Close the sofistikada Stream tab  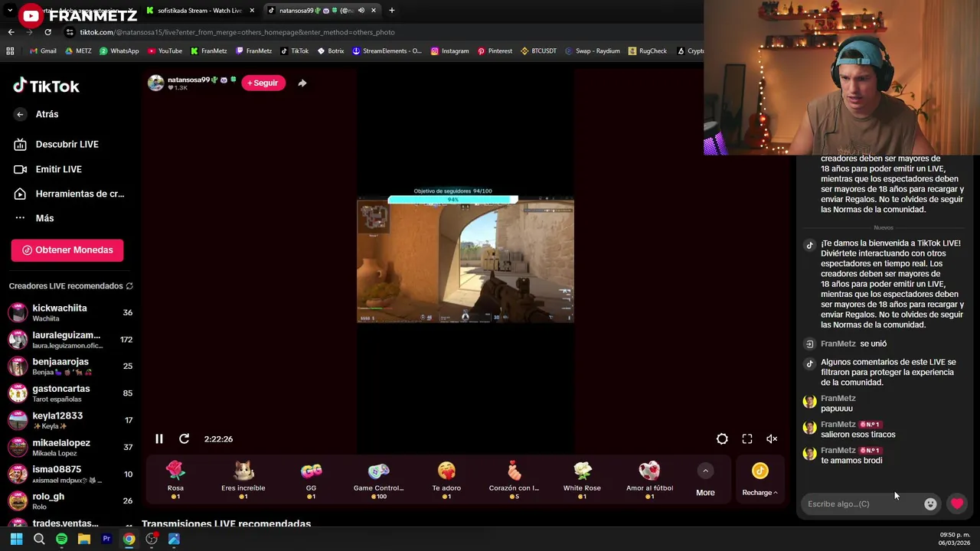[x=252, y=11]
